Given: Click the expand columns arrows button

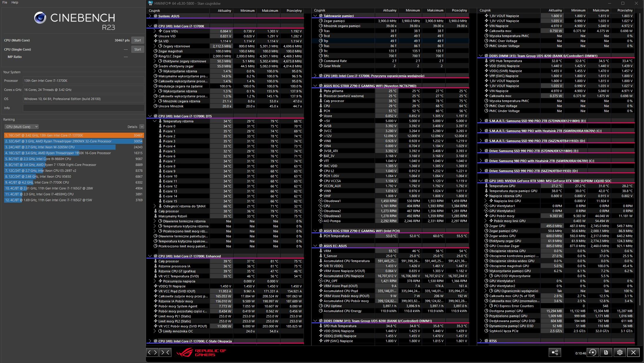Looking at the screenshot, I should pos(152,352).
